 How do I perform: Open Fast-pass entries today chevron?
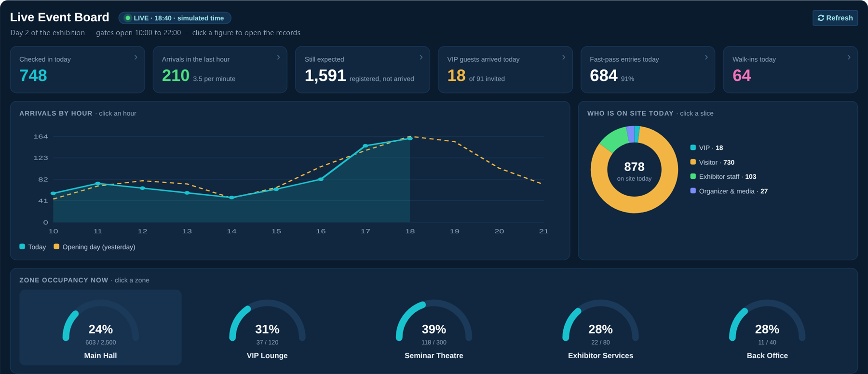tap(706, 57)
